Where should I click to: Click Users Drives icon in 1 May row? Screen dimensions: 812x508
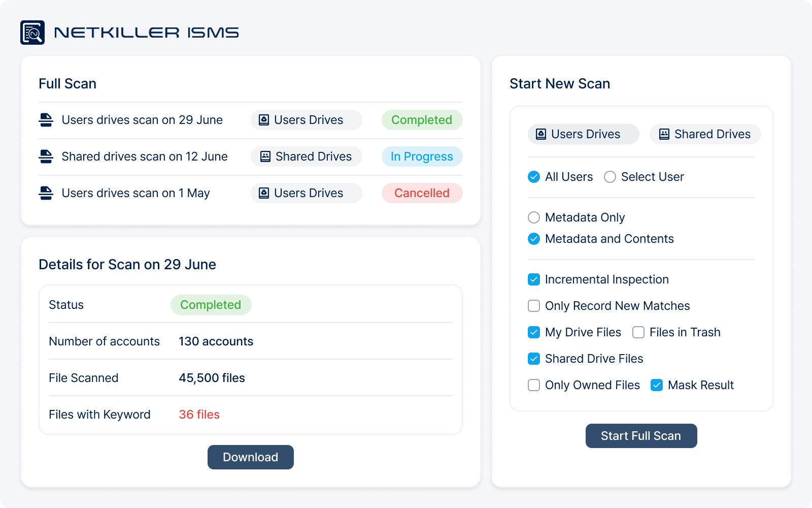[264, 193]
